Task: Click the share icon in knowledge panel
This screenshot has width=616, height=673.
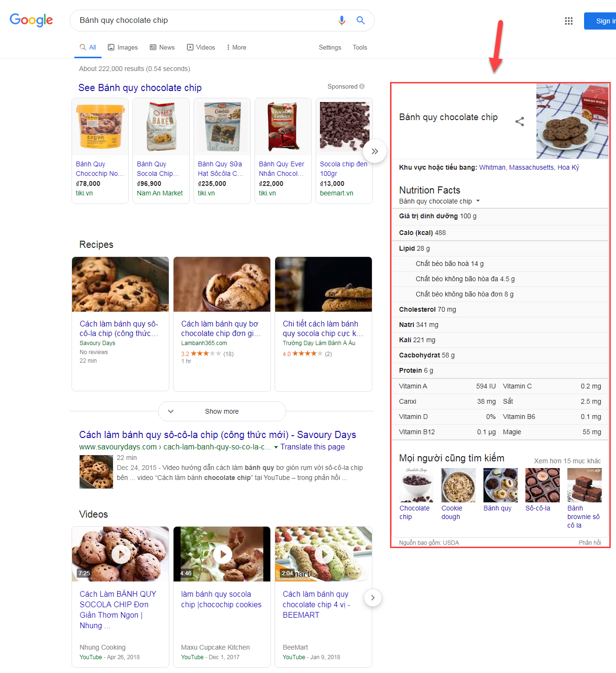Action: [x=520, y=122]
